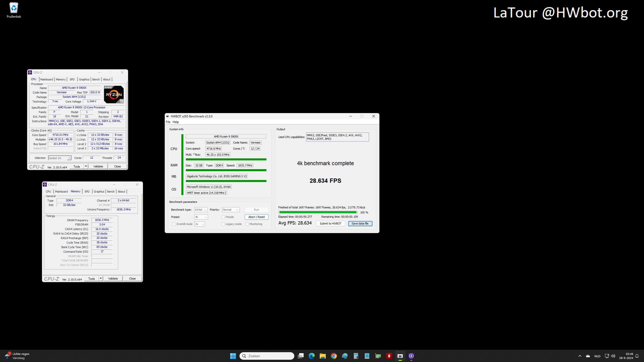Click Validate in upper CPU-Z window
The width and height of the screenshot is (644, 362).
point(98,166)
